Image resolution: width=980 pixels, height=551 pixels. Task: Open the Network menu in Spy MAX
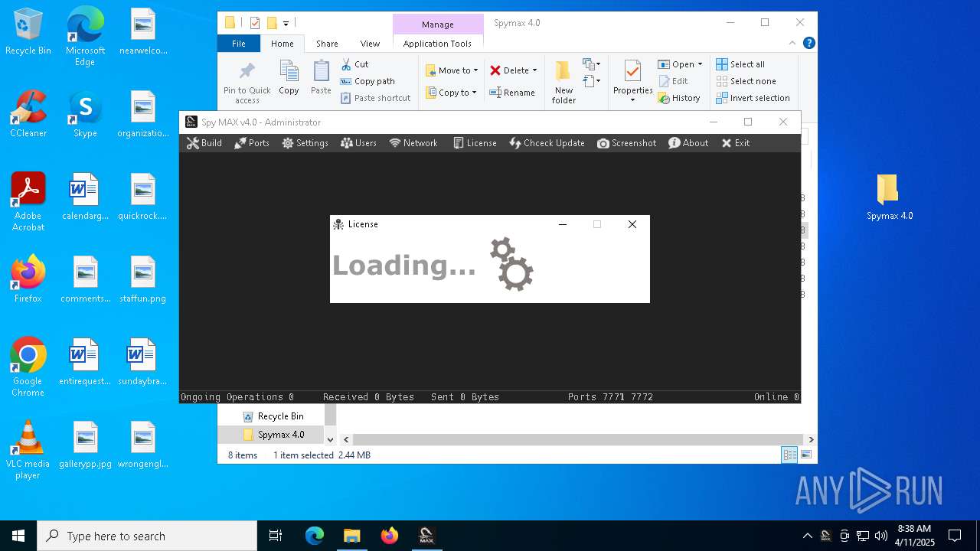pyautogui.click(x=413, y=143)
